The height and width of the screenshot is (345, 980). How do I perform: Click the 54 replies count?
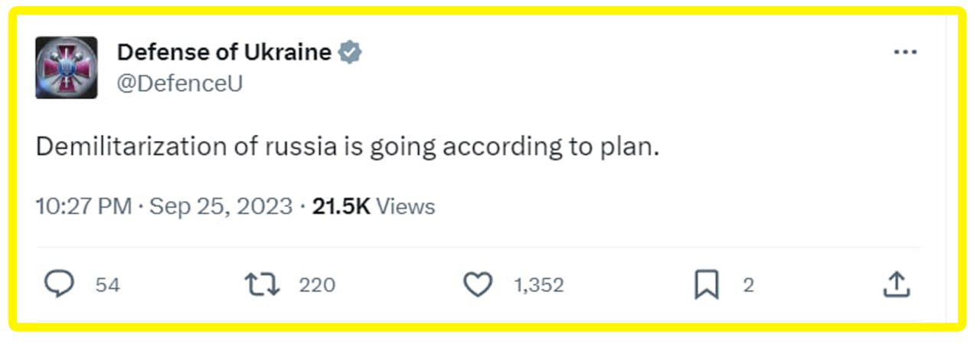pos(107,285)
